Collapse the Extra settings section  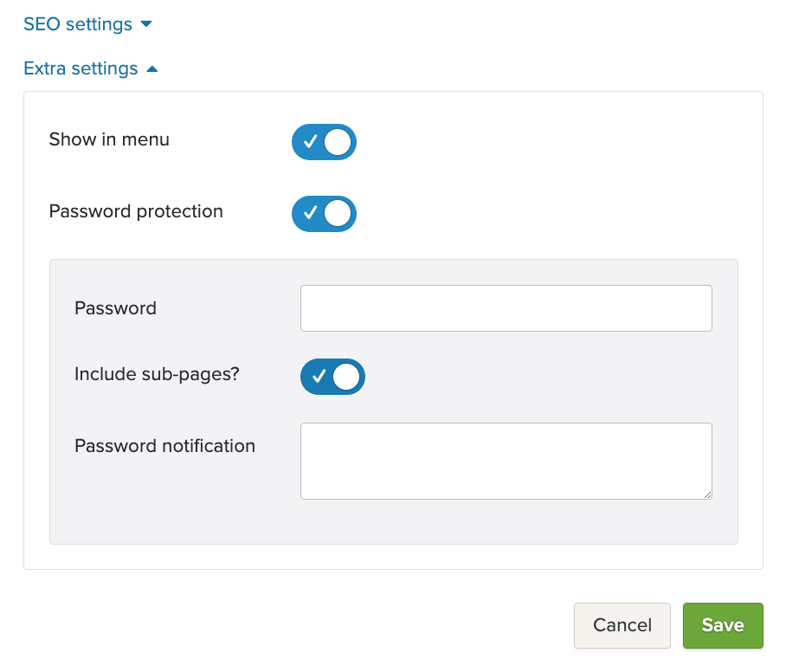81,68
